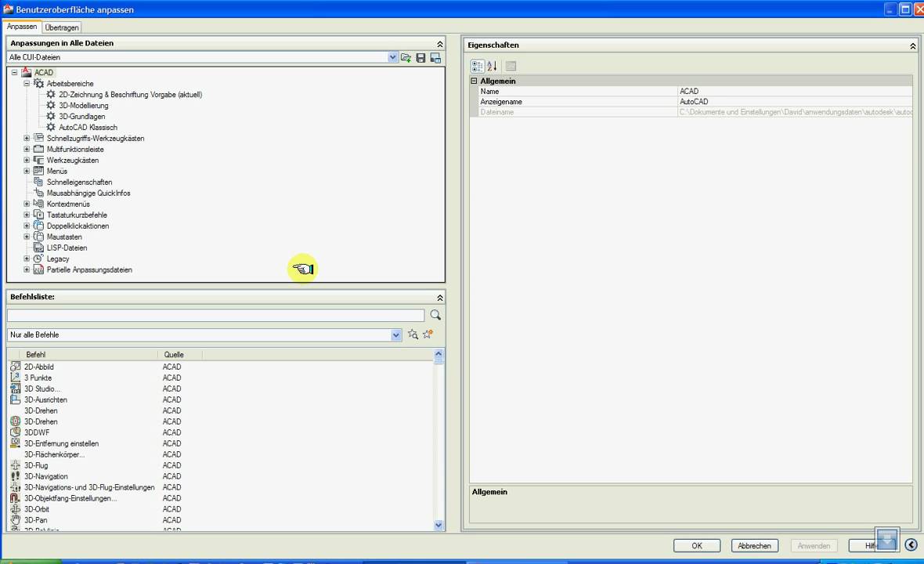Switch to the Übertragen tab
The width and height of the screenshot is (924, 564).
62,27
